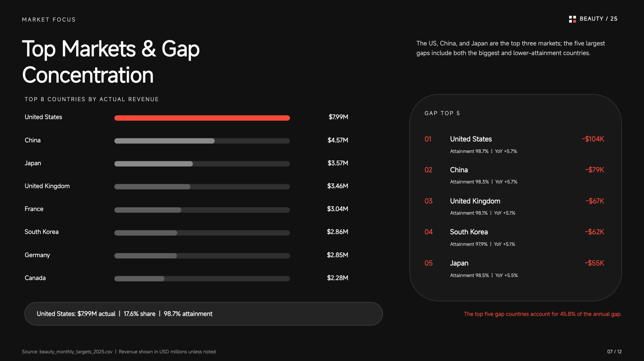Viewport: 644px width, 361px height.
Task: Click 'TOP 8 COUNTRIES BY ACTUAL REVENUE' heading
Action: 92,99
